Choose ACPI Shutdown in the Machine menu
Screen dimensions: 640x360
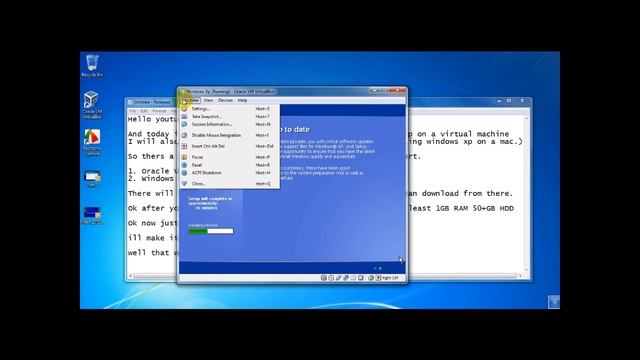[x=230, y=173]
